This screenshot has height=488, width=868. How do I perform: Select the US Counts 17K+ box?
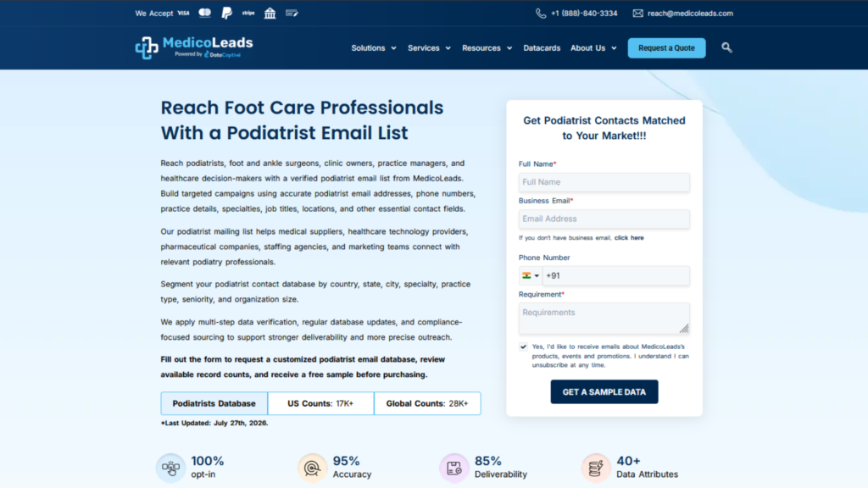320,403
